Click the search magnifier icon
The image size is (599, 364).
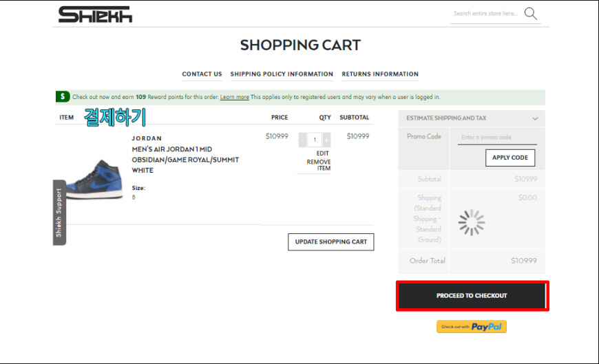tap(531, 13)
